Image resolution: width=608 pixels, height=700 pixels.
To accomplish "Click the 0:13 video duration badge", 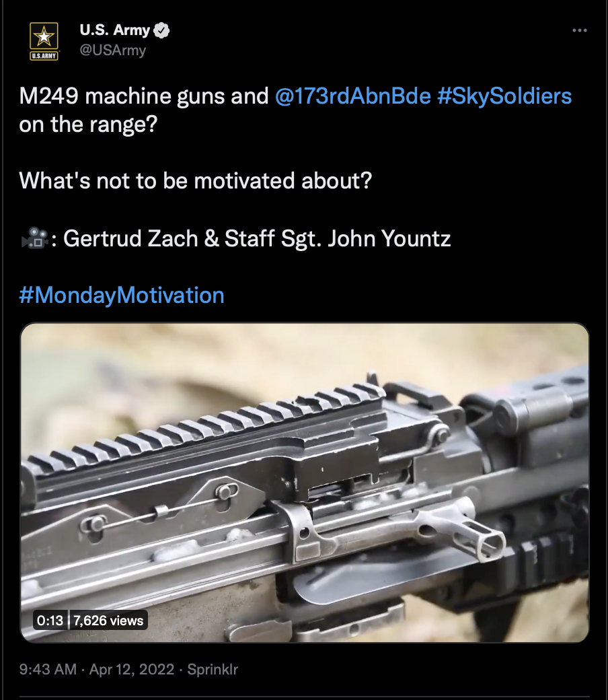I will pyautogui.click(x=50, y=621).
